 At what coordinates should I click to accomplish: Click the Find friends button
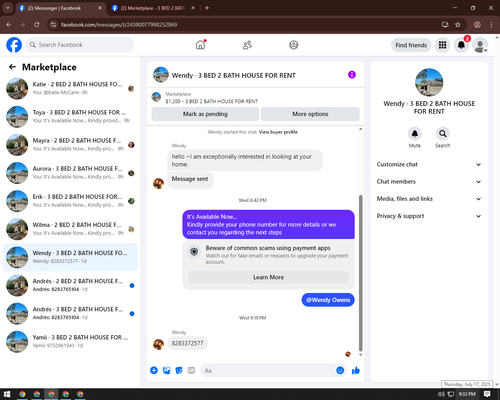[x=411, y=45]
